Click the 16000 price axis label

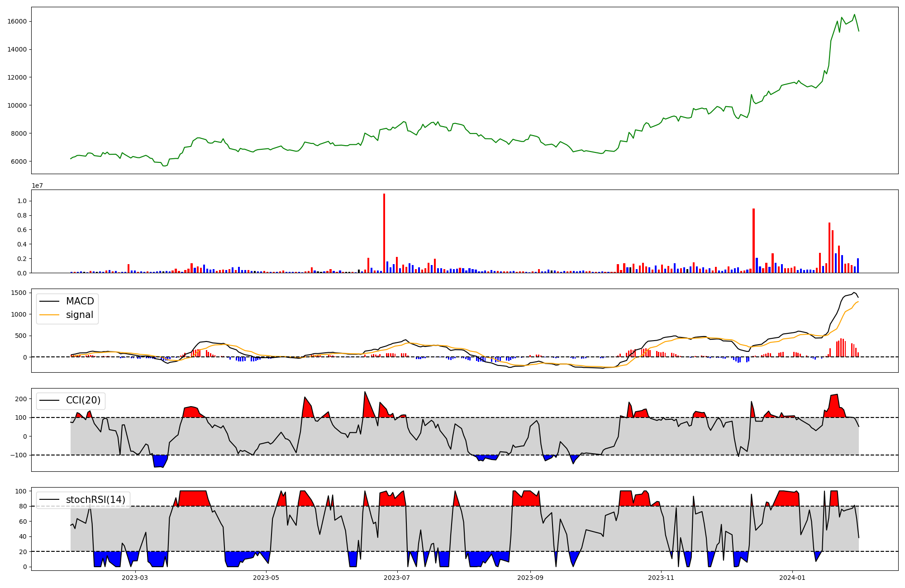[17, 21]
